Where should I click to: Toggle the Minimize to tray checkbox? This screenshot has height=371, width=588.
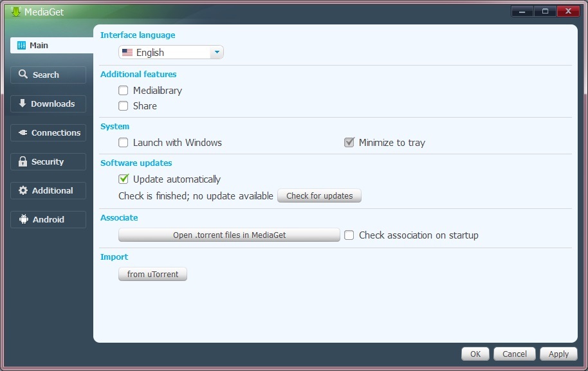click(349, 142)
